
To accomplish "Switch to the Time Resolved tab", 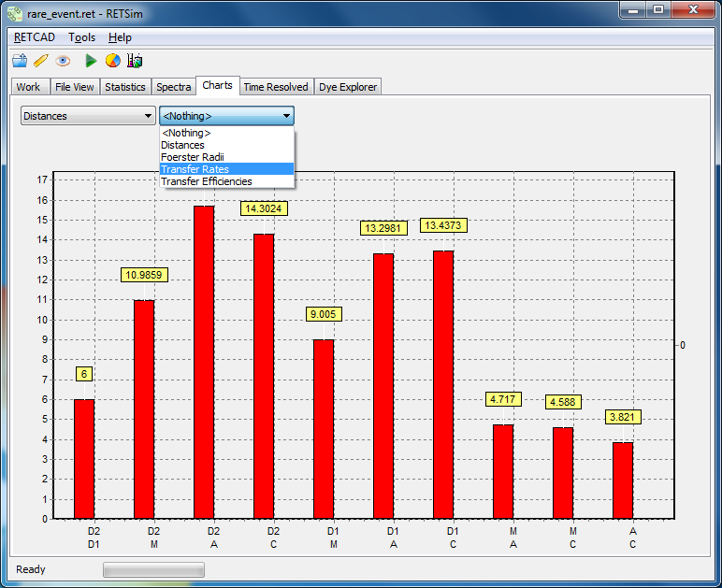I will tap(276, 87).
